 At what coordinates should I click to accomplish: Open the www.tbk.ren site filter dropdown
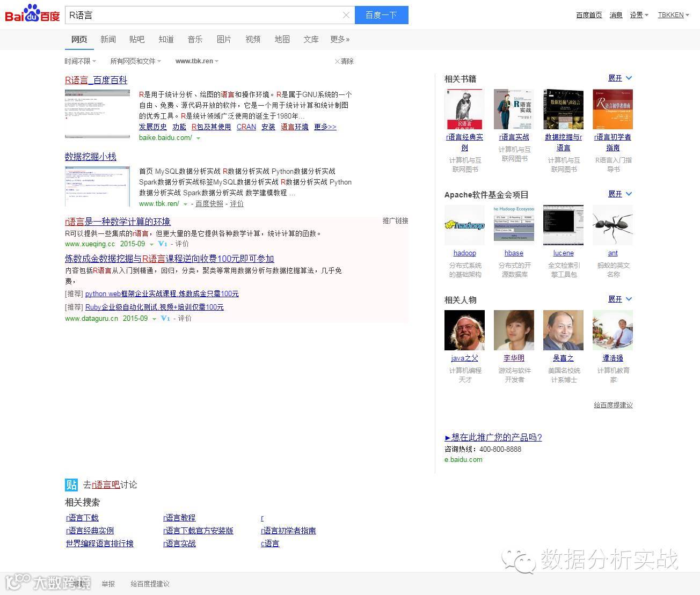tap(197, 61)
